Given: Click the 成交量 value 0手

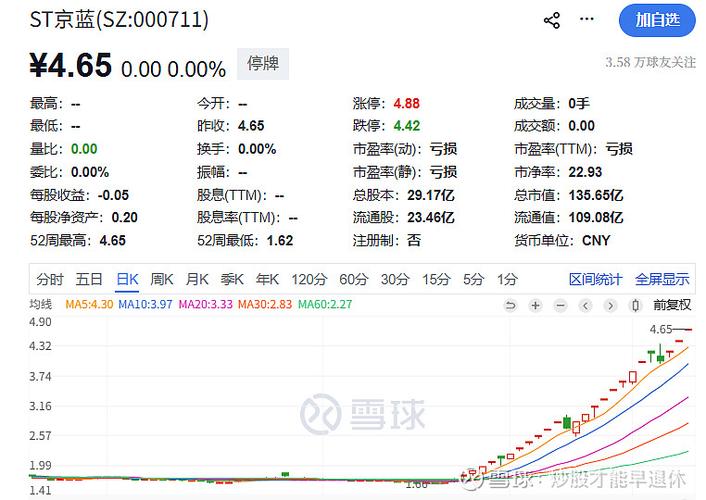Looking at the screenshot, I should click(x=579, y=104).
